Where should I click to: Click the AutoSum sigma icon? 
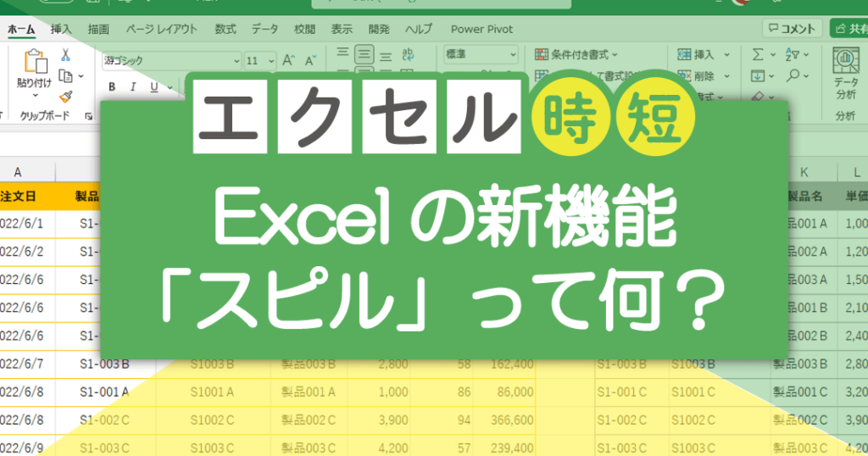click(758, 54)
